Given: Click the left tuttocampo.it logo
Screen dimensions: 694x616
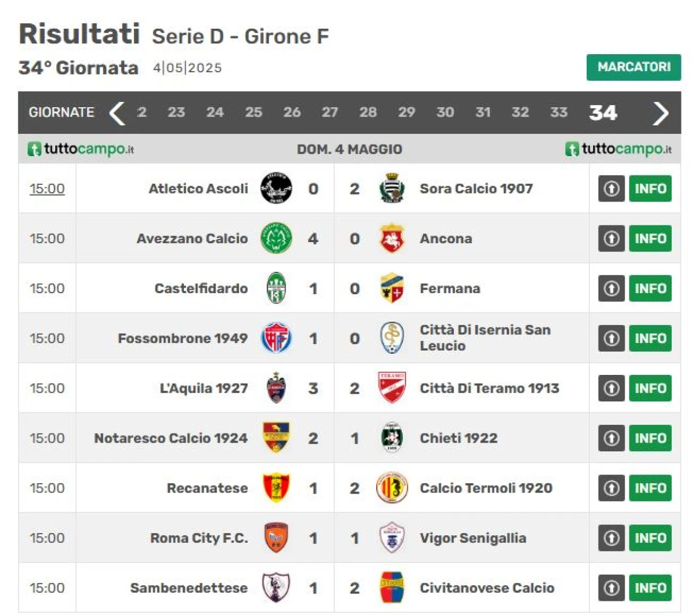Looking at the screenshot, I should point(81,149).
